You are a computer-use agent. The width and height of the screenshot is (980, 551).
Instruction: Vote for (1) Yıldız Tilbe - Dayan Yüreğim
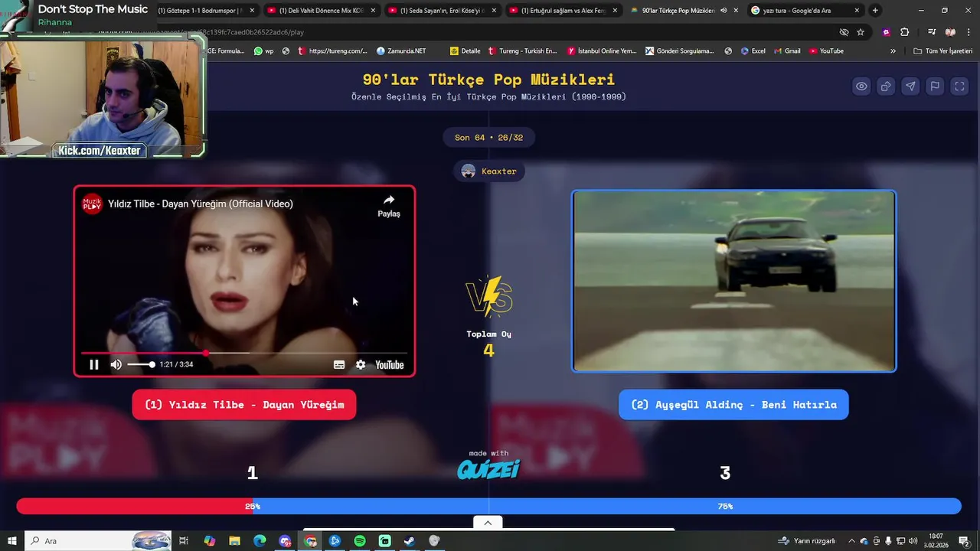tap(244, 405)
